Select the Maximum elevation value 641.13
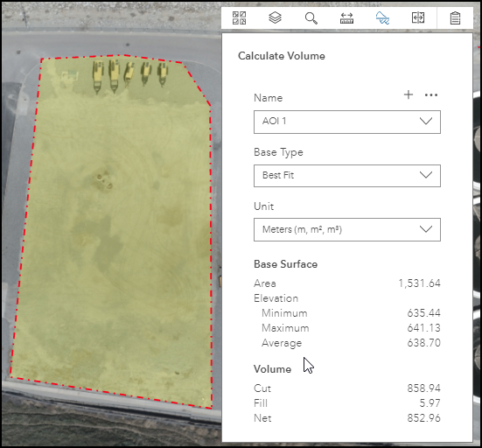 (423, 328)
